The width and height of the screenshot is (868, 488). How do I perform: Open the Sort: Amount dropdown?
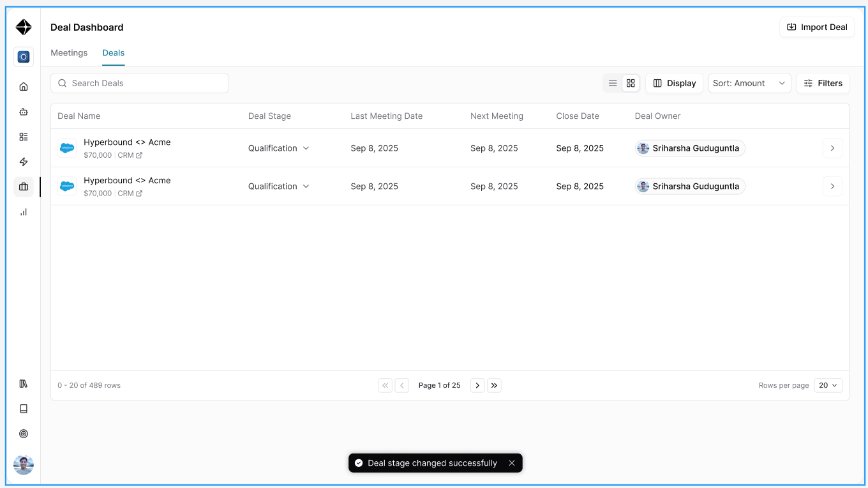click(x=749, y=83)
